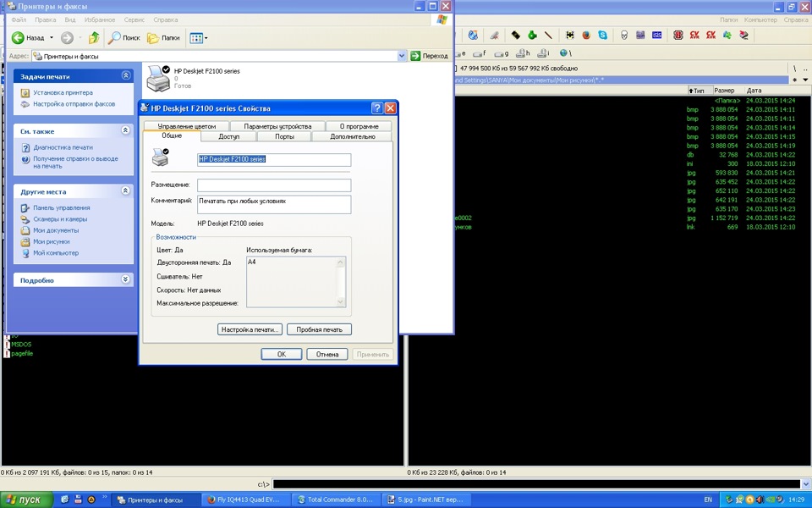Select the HP Deskjet F2100 printer icon
Viewport: 812px width, 508px height.
(158, 78)
